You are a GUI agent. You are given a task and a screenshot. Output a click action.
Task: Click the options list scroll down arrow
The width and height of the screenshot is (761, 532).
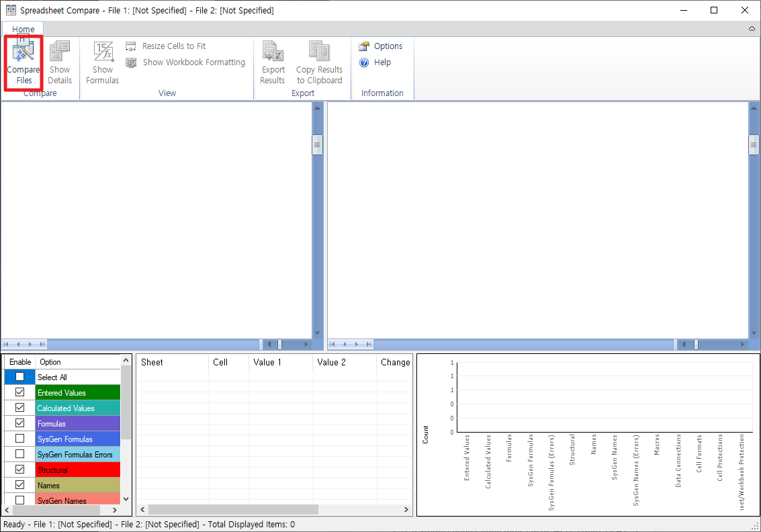(x=126, y=499)
